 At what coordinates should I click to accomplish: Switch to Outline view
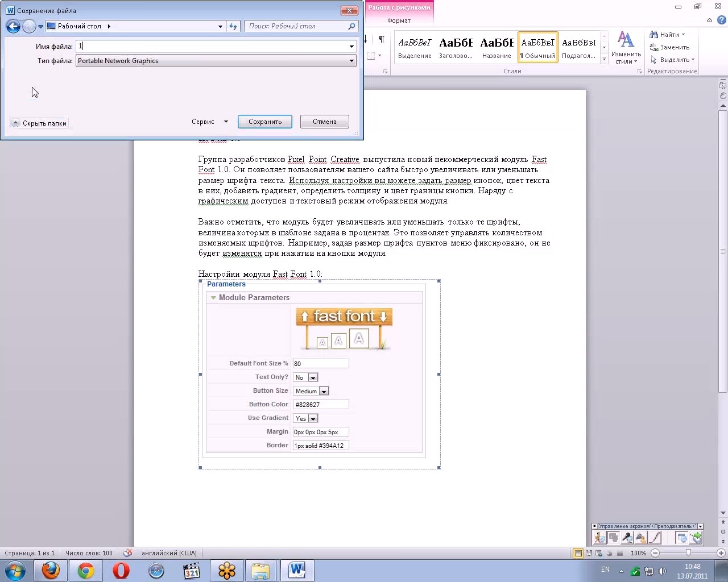coord(610,553)
